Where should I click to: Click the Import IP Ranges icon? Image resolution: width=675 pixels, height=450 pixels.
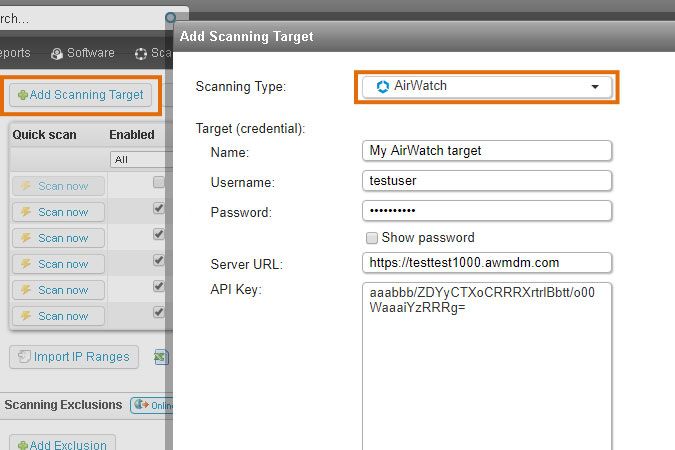click(x=24, y=357)
